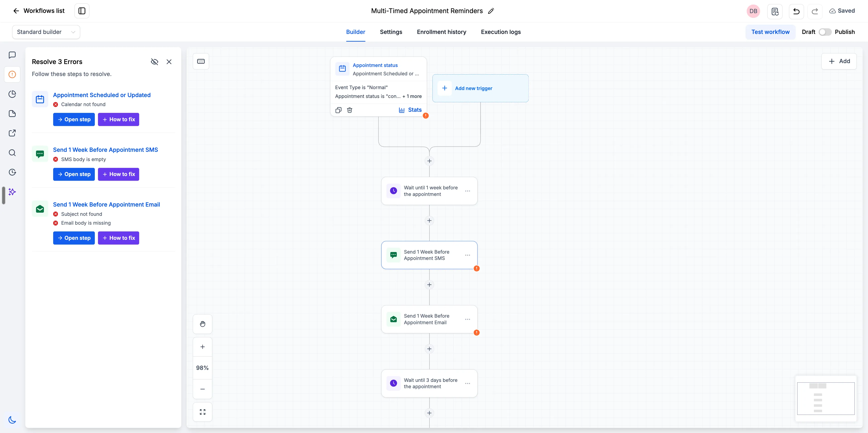Click the Test workflow button
This screenshot has height=433, width=868.
tap(770, 32)
